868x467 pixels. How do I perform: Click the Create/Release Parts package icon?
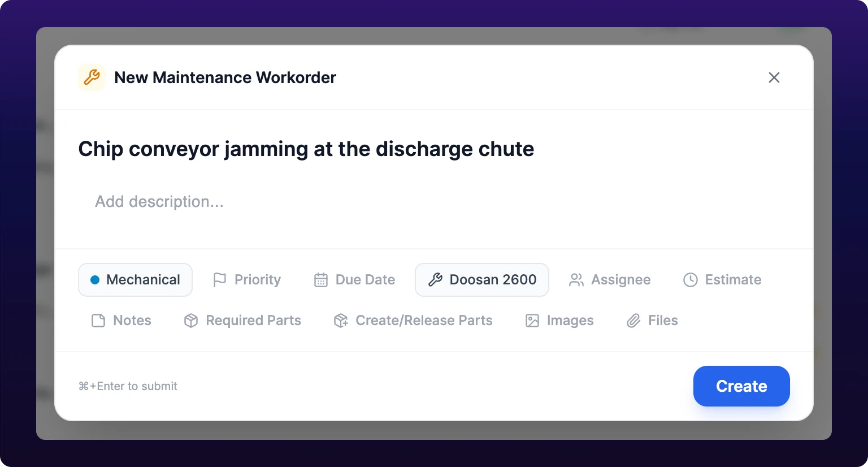(341, 321)
